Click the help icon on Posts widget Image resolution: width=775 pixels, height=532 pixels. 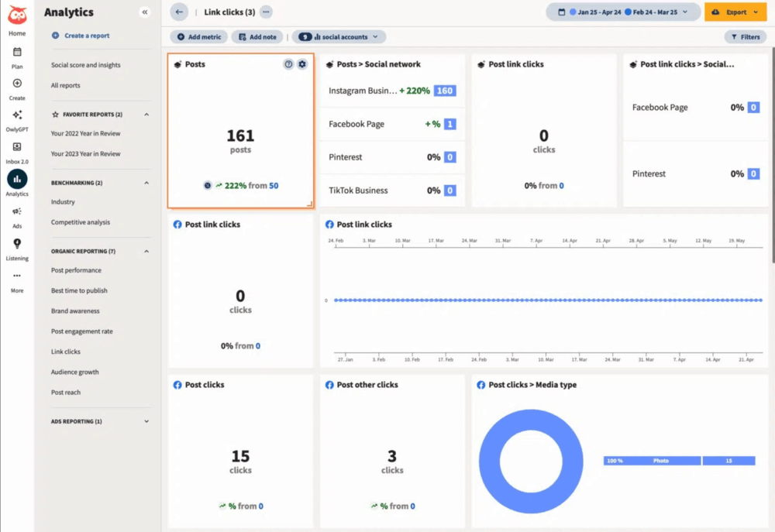288,65
